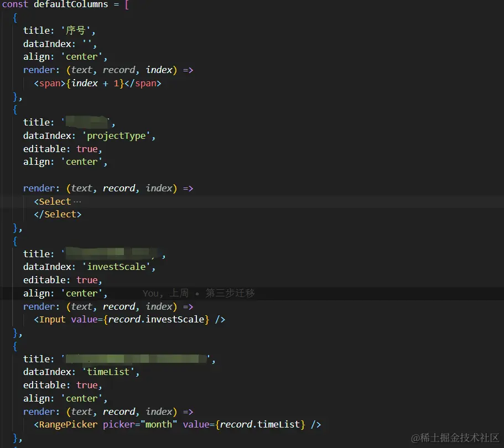Screen dimensions: 504x448
Task: Click the closing </Select> tag
Action: (58, 215)
